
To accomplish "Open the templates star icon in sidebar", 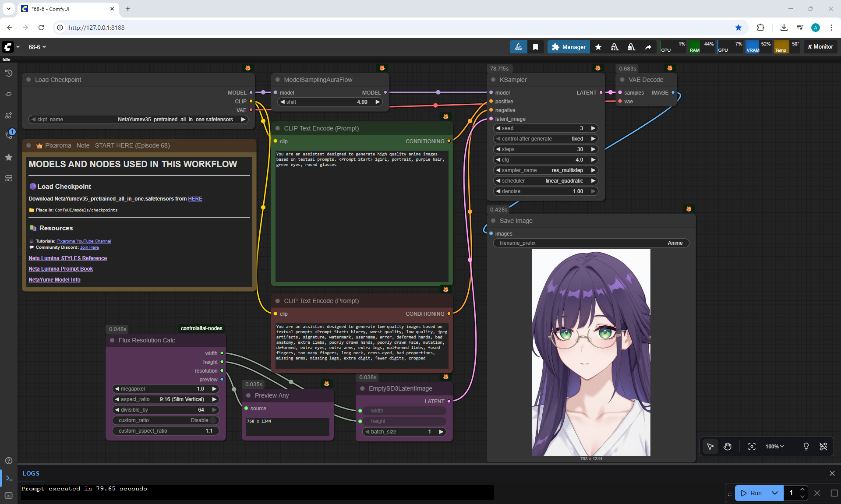I will [9, 157].
